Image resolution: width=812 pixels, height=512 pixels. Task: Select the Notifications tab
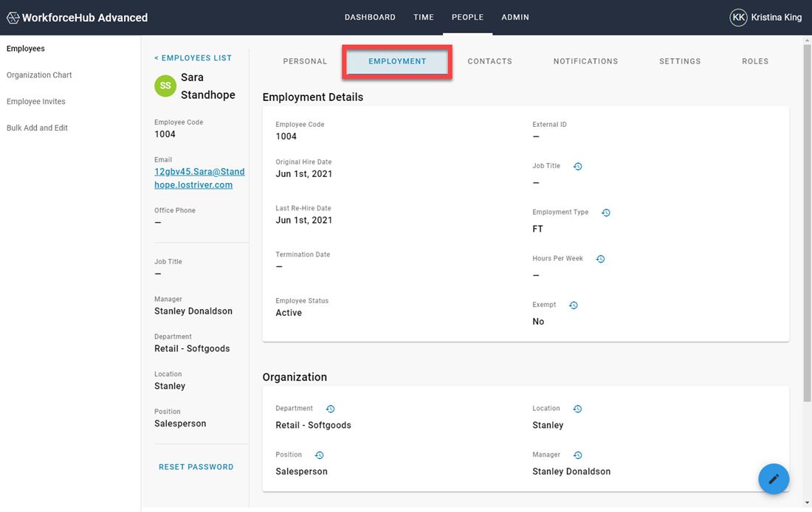585,61
